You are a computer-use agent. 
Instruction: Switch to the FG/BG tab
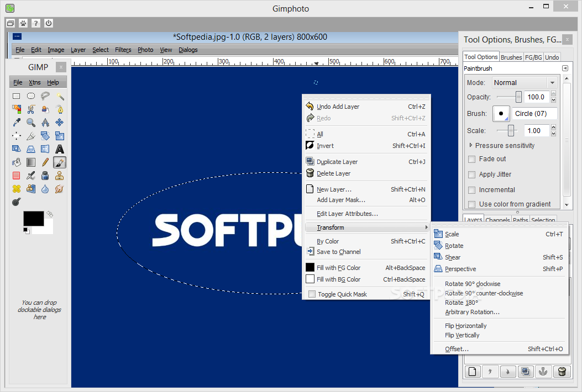(533, 57)
